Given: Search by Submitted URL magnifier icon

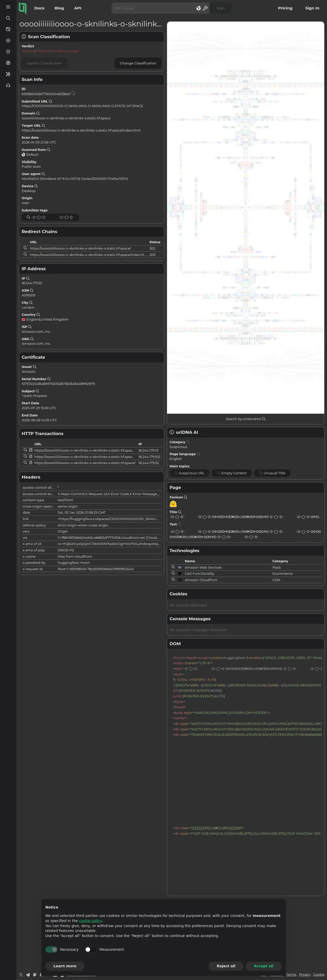Looking at the screenshot, I should pyautogui.click(x=50, y=101).
